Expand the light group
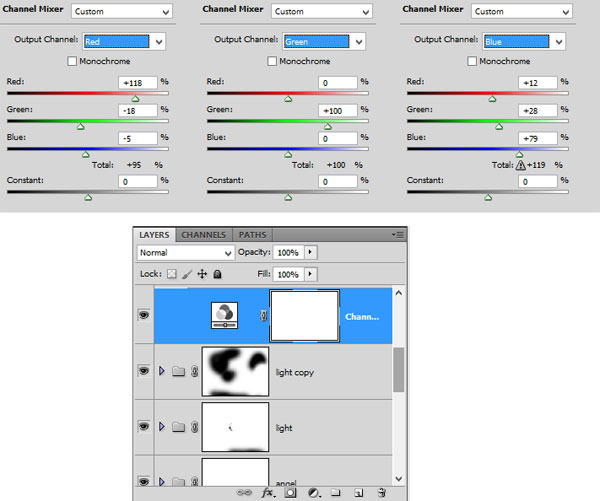This screenshot has height=501, width=600. (162, 426)
